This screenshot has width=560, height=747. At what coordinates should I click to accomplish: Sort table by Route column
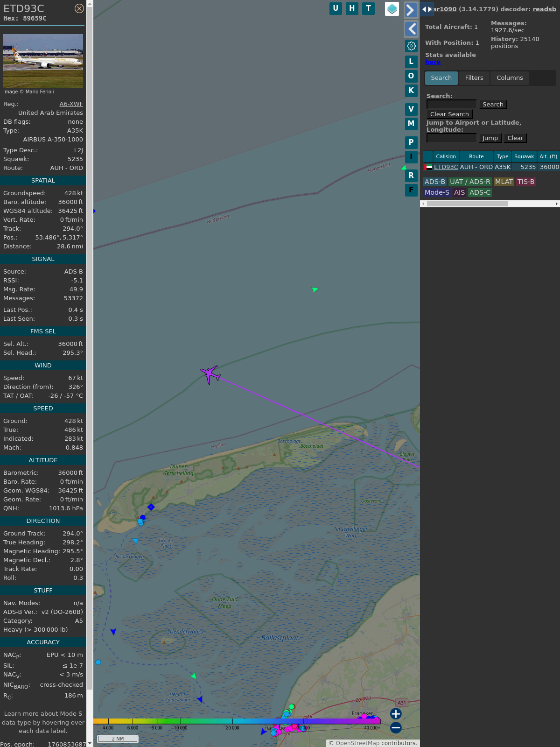coord(476,156)
